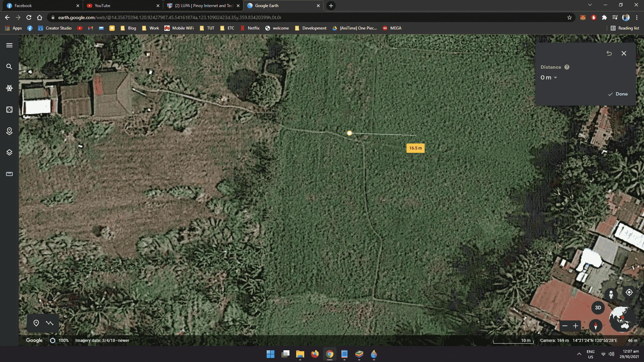This screenshot has height=362, width=644.
Task: Open the TUT bookmarks folder
Action: [207, 28]
